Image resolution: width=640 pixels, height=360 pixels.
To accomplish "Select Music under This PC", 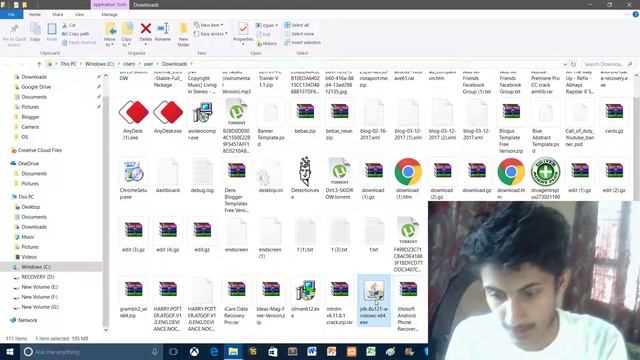I will click(28, 237).
